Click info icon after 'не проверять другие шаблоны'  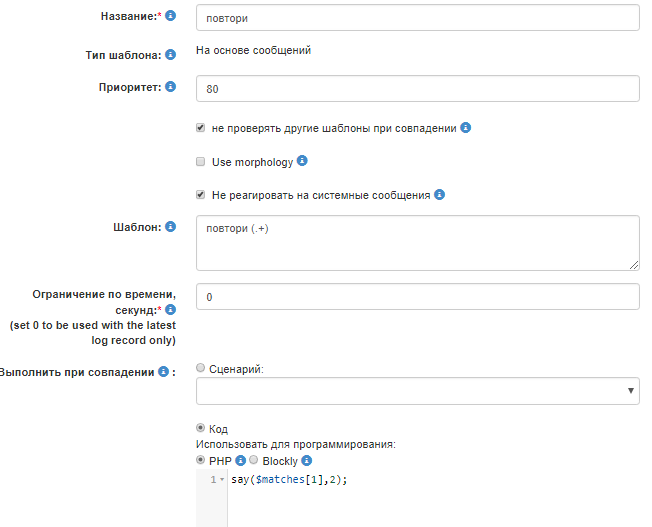coord(466,128)
